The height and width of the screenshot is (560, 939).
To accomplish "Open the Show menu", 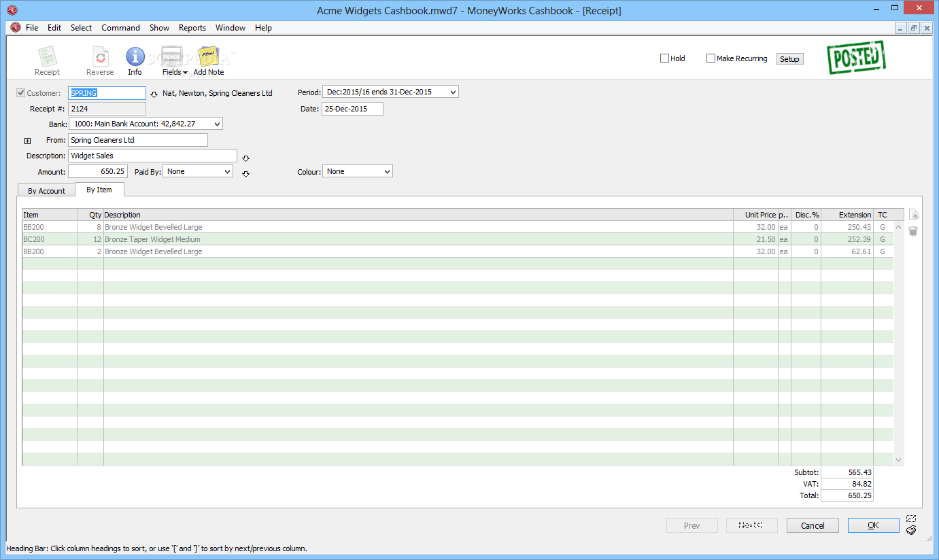I will coord(159,28).
